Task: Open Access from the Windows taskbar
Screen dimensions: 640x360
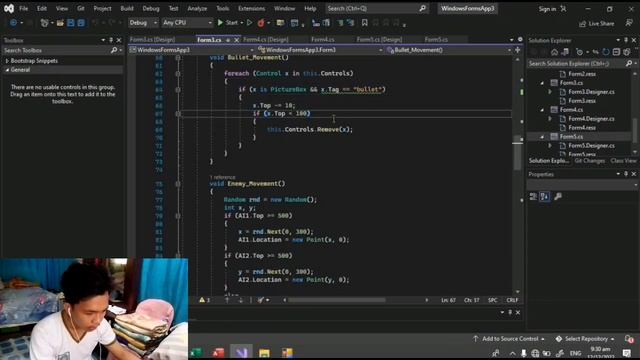Action: click(x=218, y=352)
